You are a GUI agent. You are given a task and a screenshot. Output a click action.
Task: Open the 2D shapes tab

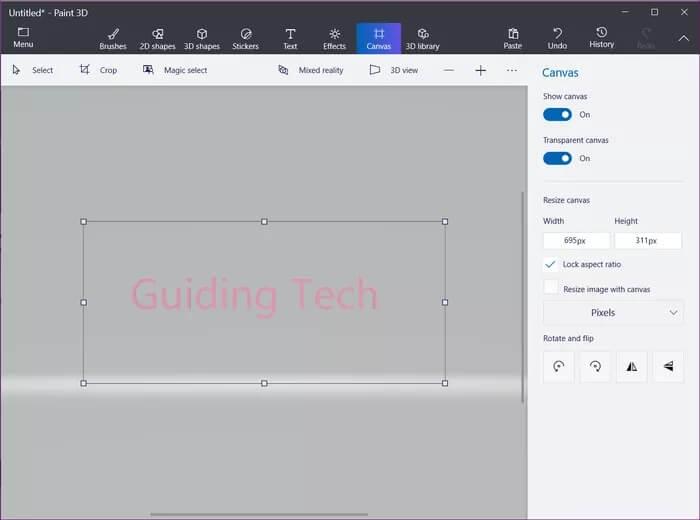157,39
